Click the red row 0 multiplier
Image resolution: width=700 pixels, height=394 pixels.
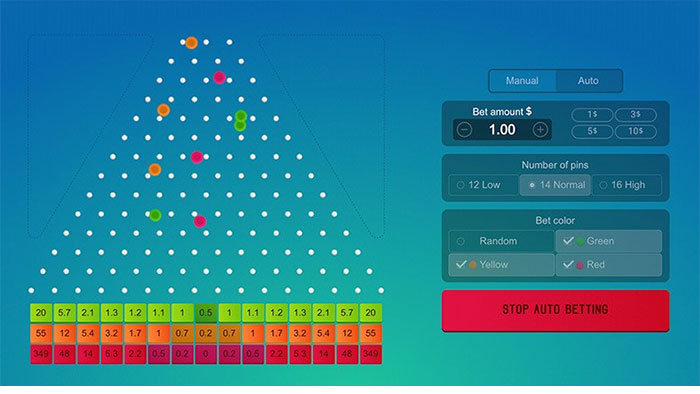click(205, 354)
